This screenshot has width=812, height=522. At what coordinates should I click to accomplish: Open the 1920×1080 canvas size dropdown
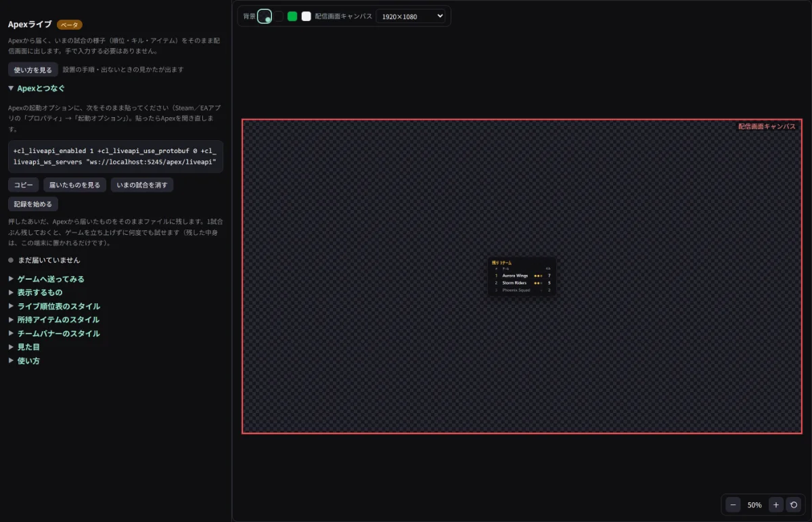[411, 16]
